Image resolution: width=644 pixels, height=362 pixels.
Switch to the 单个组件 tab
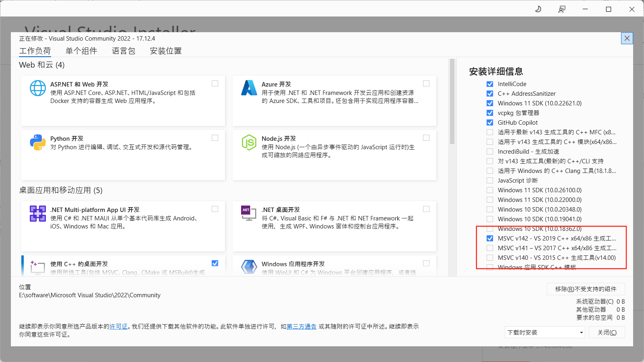81,51
